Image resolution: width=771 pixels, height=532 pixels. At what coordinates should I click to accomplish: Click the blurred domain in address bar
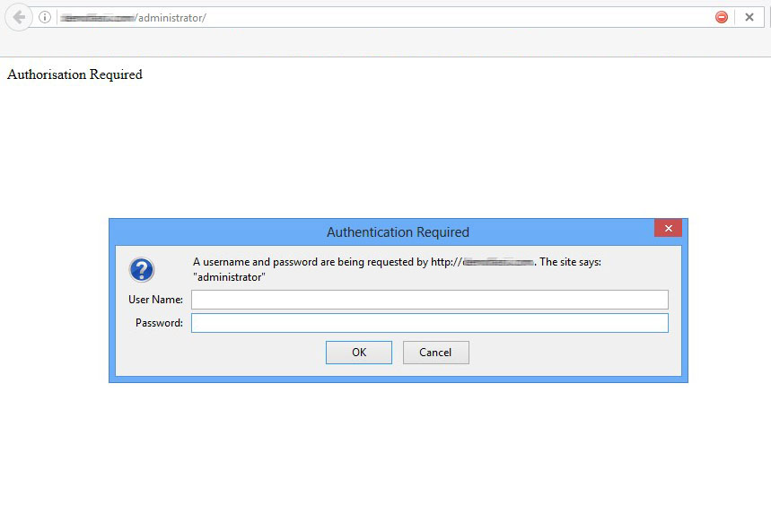point(97,18)
